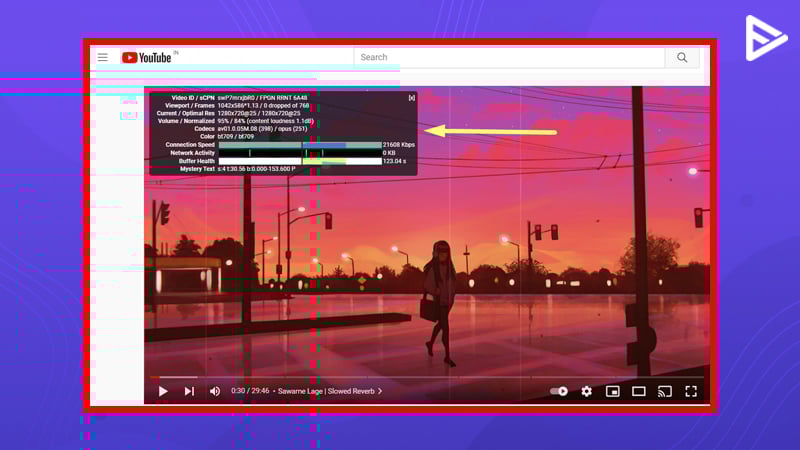The image size is (800, 450).
Task: Enter full screen mode
Action: pos(691,391)
